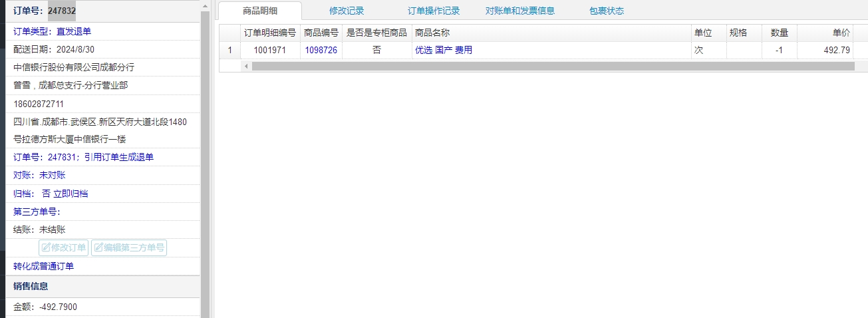Click the unit cell 次

point(709,50)
